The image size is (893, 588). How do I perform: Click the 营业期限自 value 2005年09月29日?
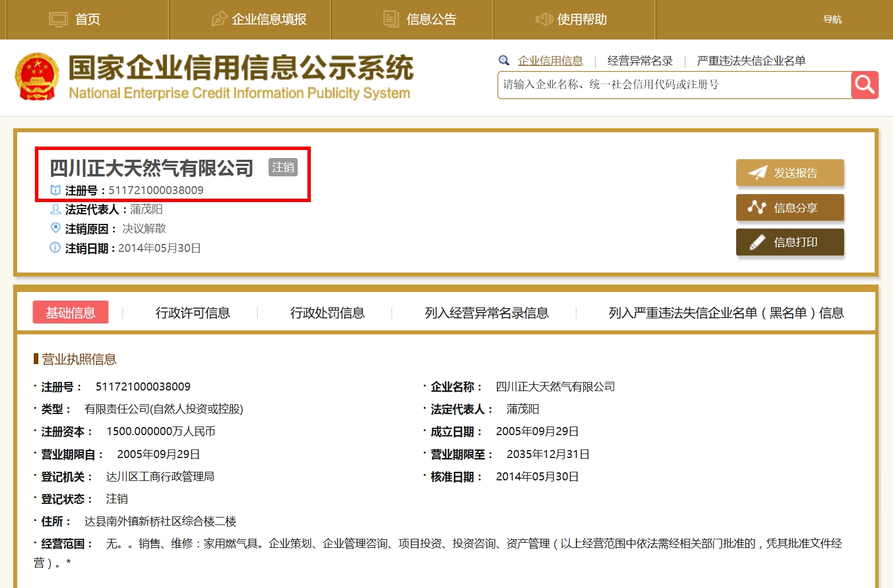[x=159, y=454]
